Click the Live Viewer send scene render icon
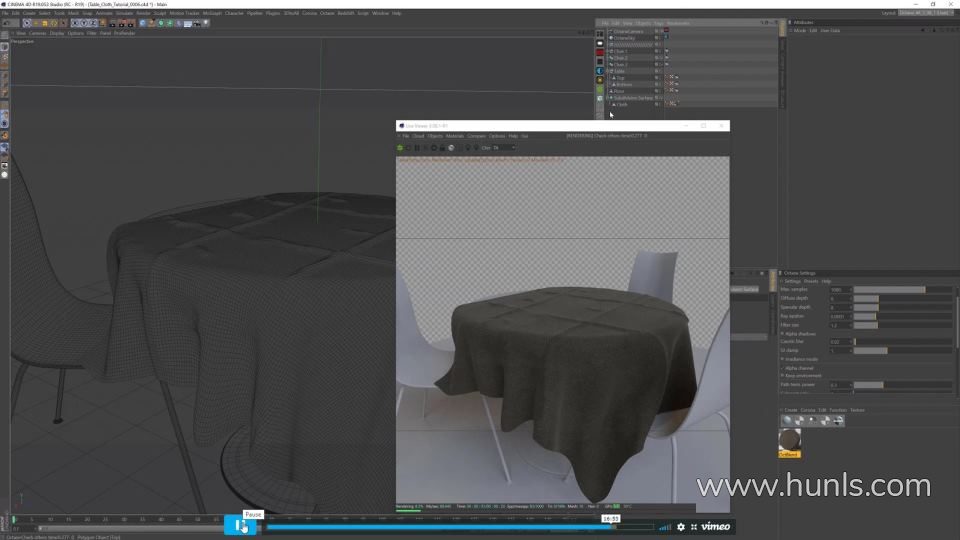The height and width of the screenshot is (540, 960). pos(401,148)
